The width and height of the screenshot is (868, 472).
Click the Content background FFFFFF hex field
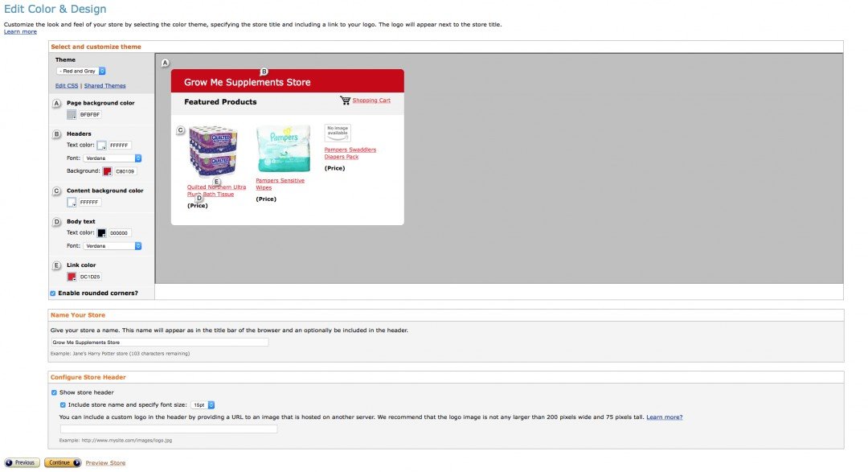[x=90, y=203]
